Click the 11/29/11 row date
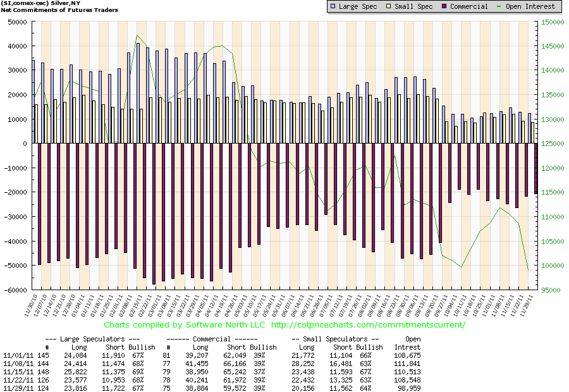Viewport: 569px width, 392px height. point(18,388)
